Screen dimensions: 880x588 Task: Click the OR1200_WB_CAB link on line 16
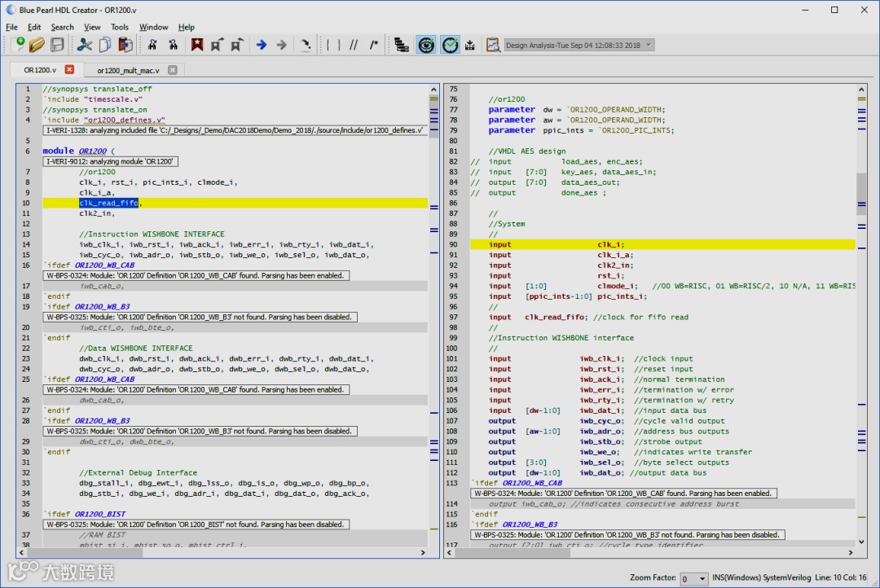point(104,265)
